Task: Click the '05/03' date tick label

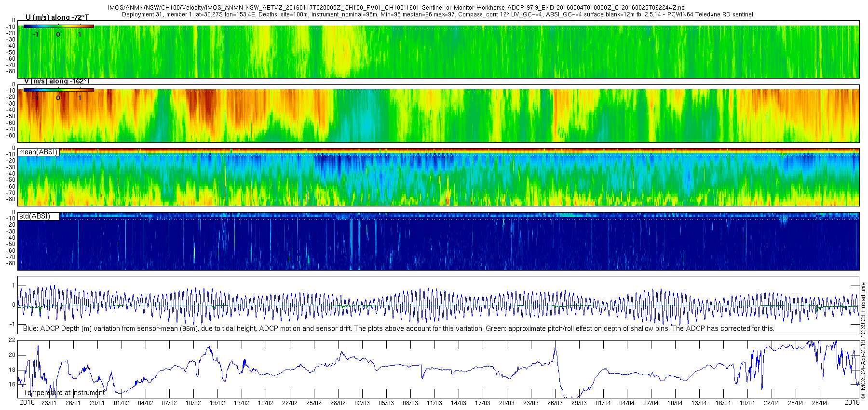Action: 386,403
